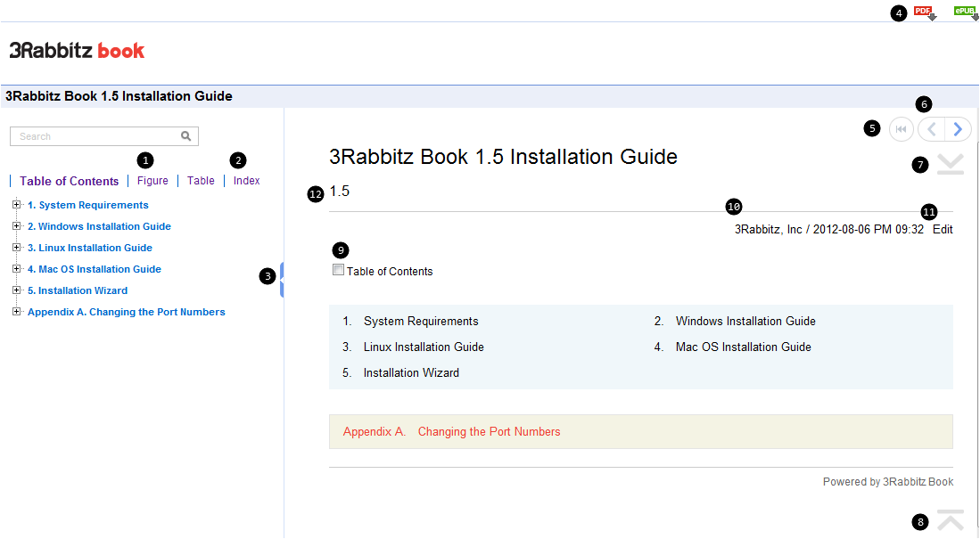The image size is (980, 539).
Task: Click the header title 3Rabbitz Book 1.5 Installation Guide
Action: pyautogui.click(x=119, y=96)
